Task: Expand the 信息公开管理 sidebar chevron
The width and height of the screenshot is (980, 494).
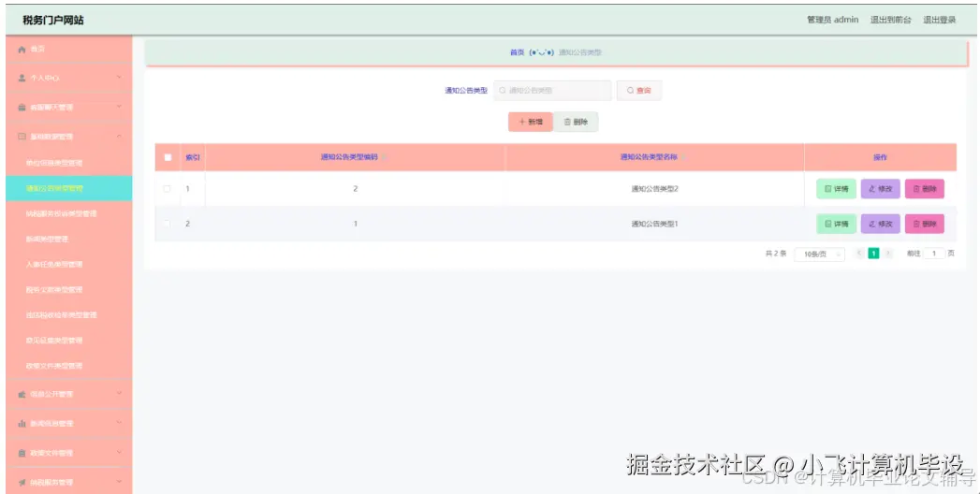Action: click(119, 394)
